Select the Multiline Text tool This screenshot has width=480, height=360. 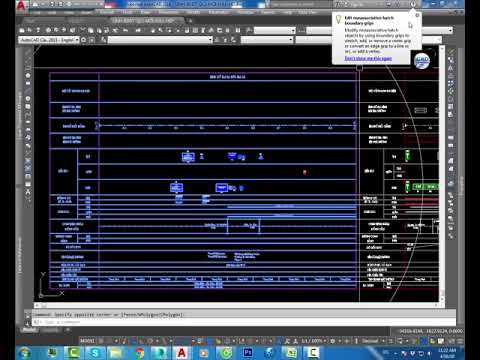pyautogui.click(x=28, y=192)
